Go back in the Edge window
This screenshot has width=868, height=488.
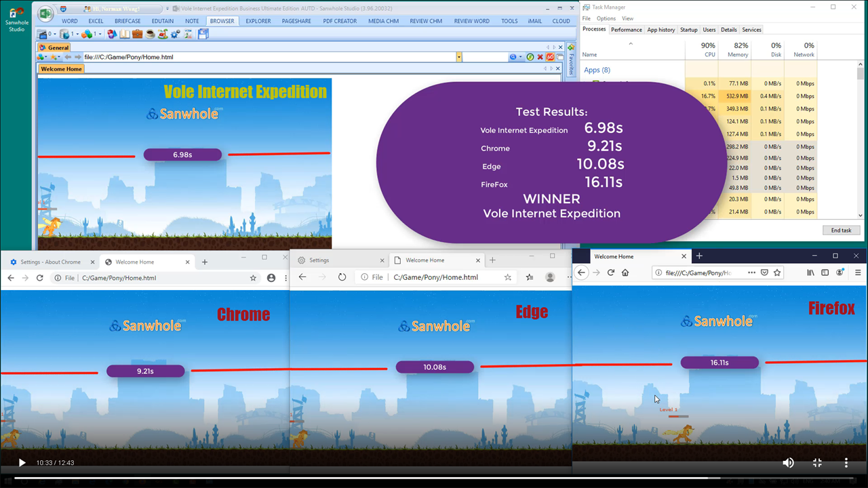[302, 277]
